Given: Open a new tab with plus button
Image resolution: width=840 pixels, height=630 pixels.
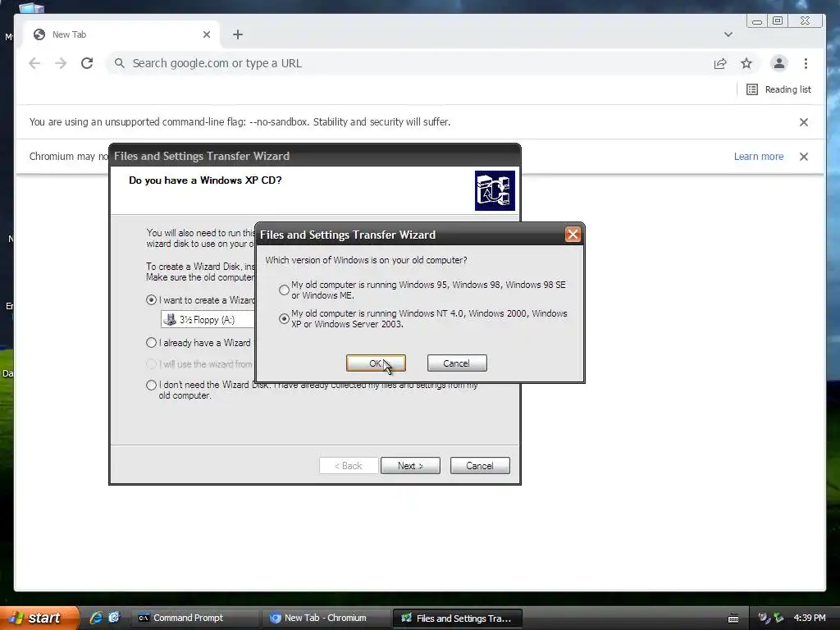Looking at the screenshot, I should pyautogui.click(x=238, y=34).
